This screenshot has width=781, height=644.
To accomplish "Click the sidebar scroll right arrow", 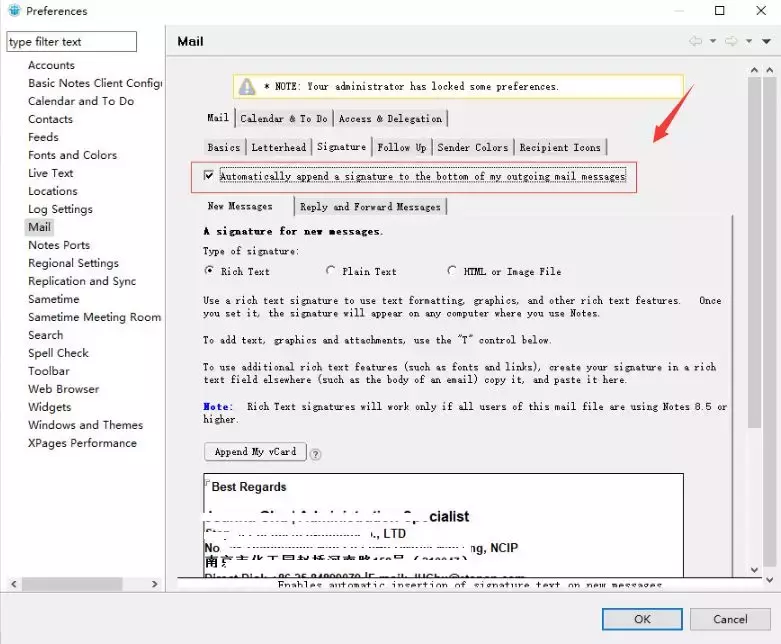I will coord(154,584).
